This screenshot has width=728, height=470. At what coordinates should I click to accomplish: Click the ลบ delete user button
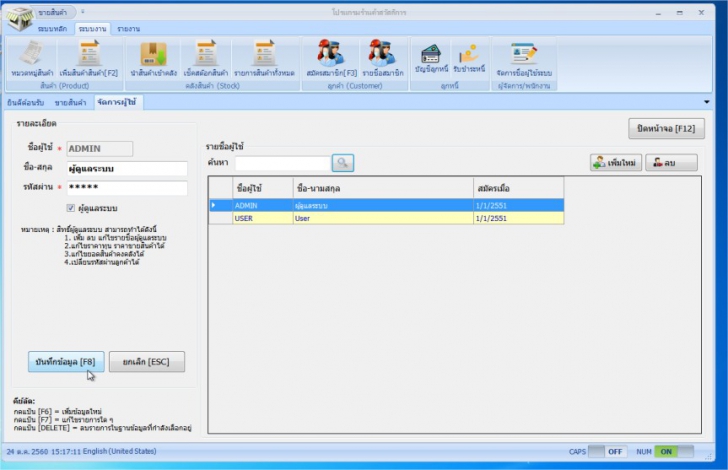click(671, 163)
